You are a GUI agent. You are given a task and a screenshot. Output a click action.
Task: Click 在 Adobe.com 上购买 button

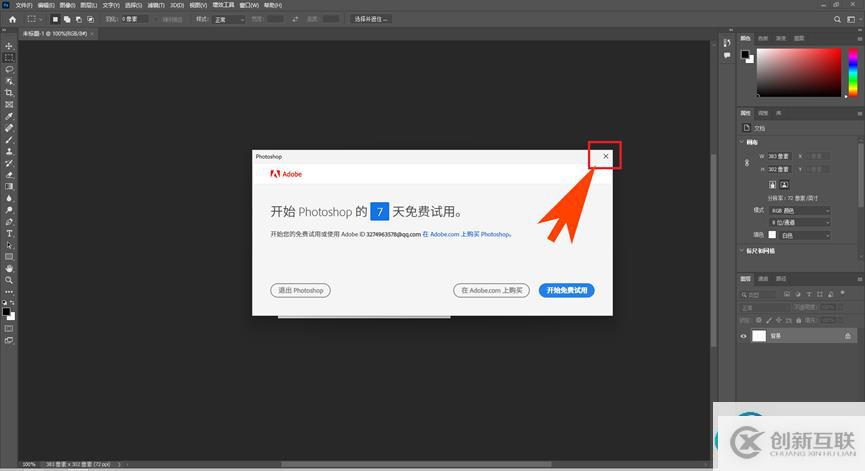click(x=492, y=290)
